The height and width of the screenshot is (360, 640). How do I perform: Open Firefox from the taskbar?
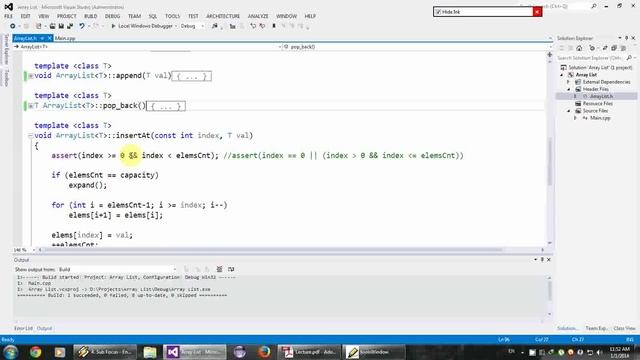(264, 352)
